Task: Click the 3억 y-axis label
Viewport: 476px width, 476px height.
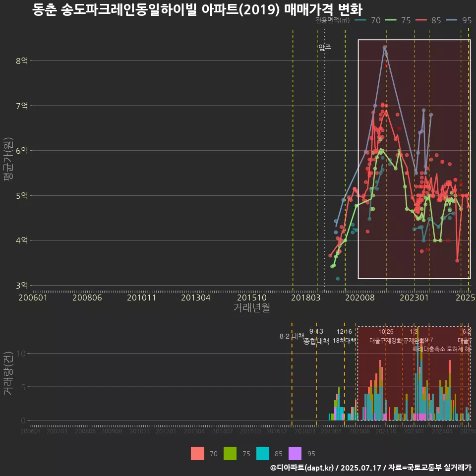Action: 22,286
